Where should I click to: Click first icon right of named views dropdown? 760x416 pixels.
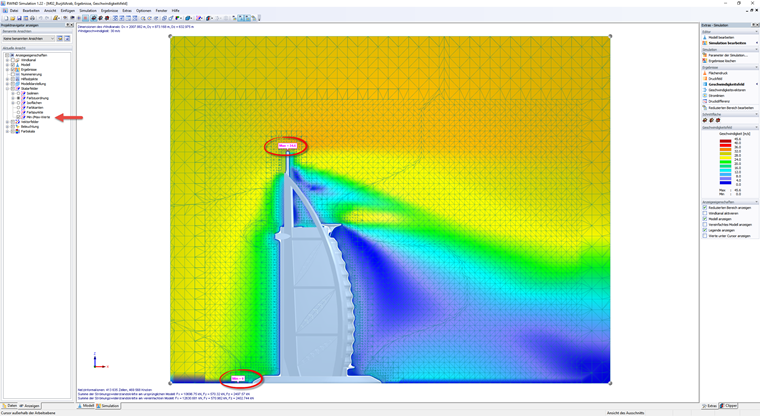(60, 38)
